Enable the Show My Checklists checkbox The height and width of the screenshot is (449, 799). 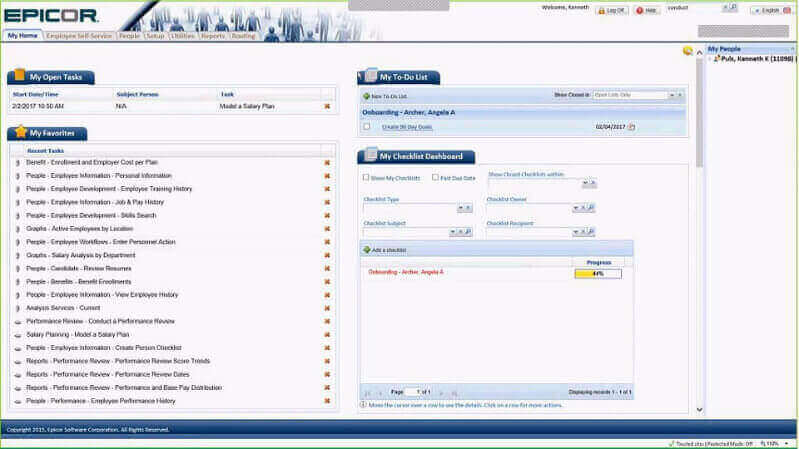[366, 177]
